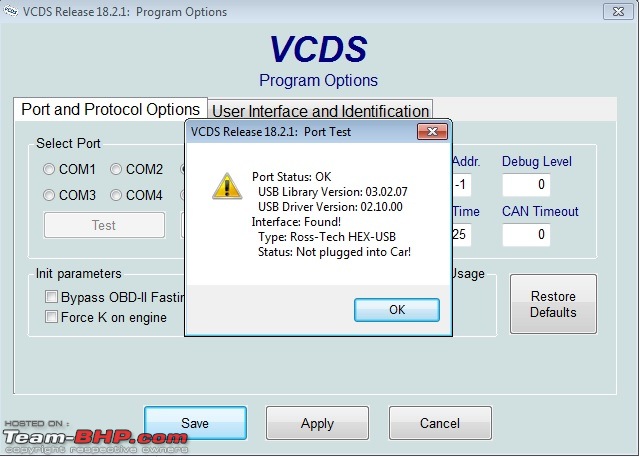Image resolution: width=639 pixels, height=457 pixels.
Task: Enable Force K on engine checkbox
Action: coord(51,316)
